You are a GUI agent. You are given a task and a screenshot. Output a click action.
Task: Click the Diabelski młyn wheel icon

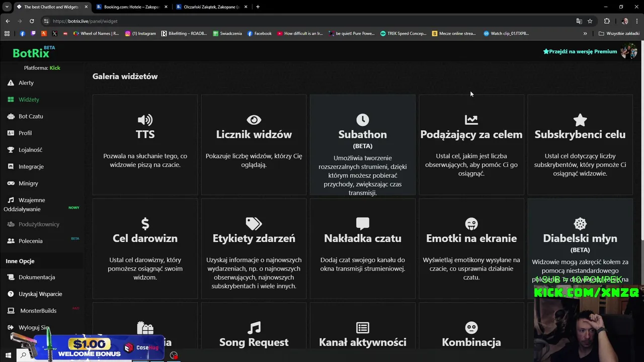580,224
